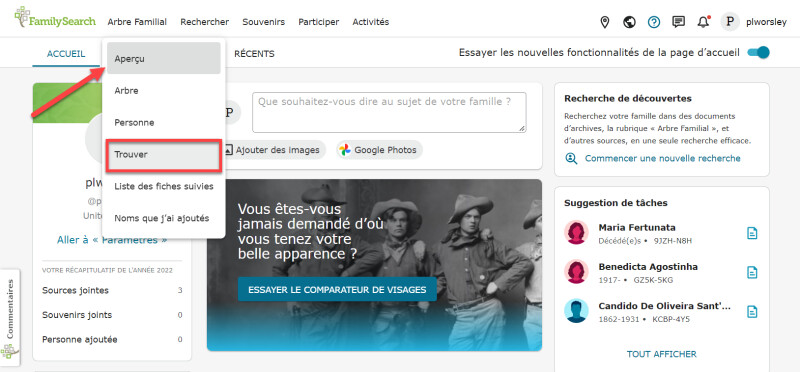Click the Personne ajoutée row
The image size is (800, 372).
pyautogui.click(x=112, y=339)
